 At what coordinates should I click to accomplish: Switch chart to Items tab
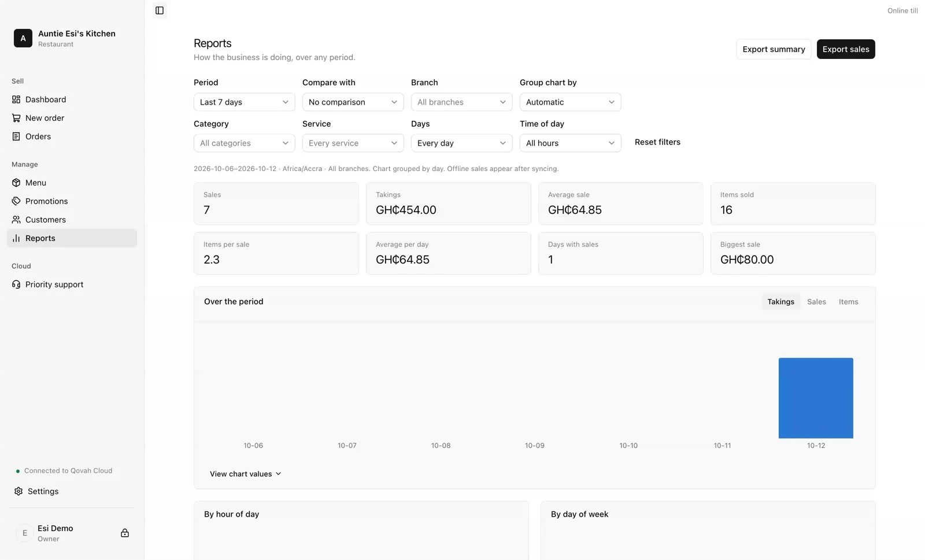pyautogui.click(x=848, y=302)
